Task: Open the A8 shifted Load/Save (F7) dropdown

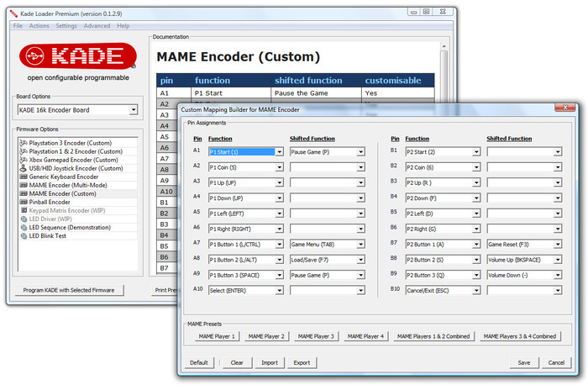Action: coord(360,260)
